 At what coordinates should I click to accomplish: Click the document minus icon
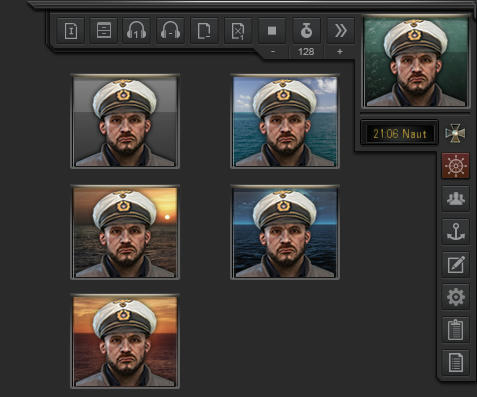[x=204, y=31]
